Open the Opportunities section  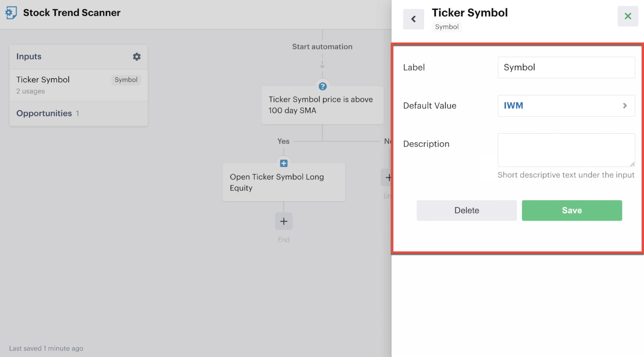[79, 114]
